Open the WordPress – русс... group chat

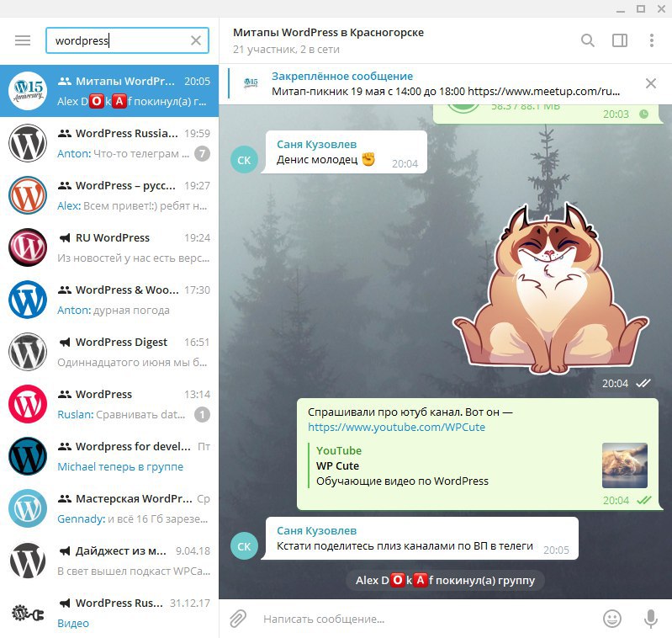(x=109, y=195)
